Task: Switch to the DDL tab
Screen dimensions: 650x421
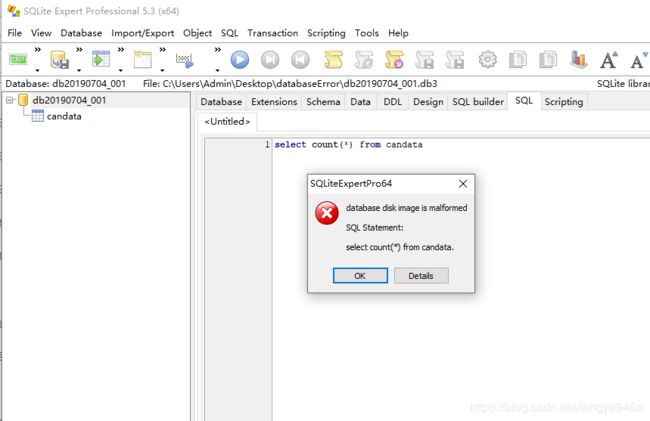Action: (393, 102)
